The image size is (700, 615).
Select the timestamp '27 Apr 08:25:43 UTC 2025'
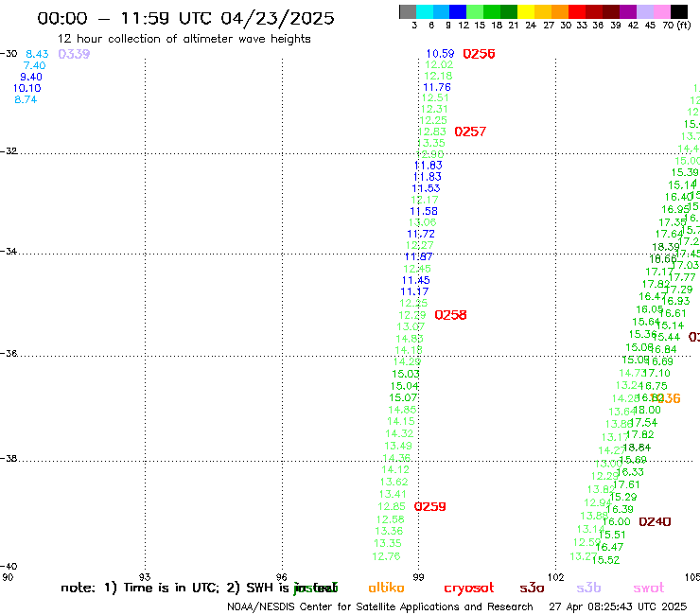click(x=618, y=607)
